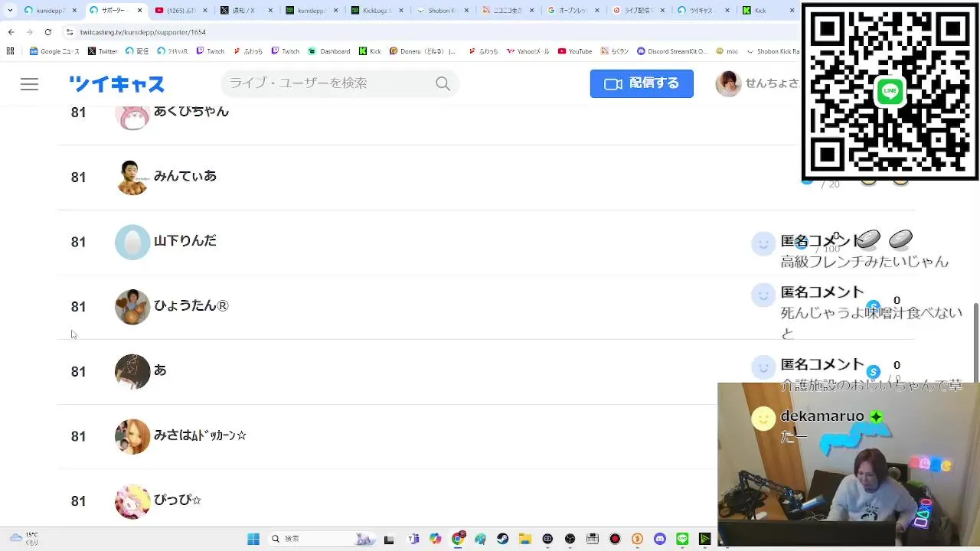The width and height of the screenshot is (980, 551).
Task: Open the Twitter bookmark
Action: click(x=103, y=51)
